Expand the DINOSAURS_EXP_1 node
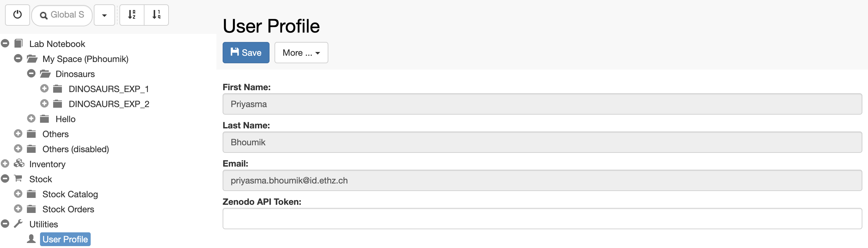Viewport: 868px width, 248px height. pos(44,88)
